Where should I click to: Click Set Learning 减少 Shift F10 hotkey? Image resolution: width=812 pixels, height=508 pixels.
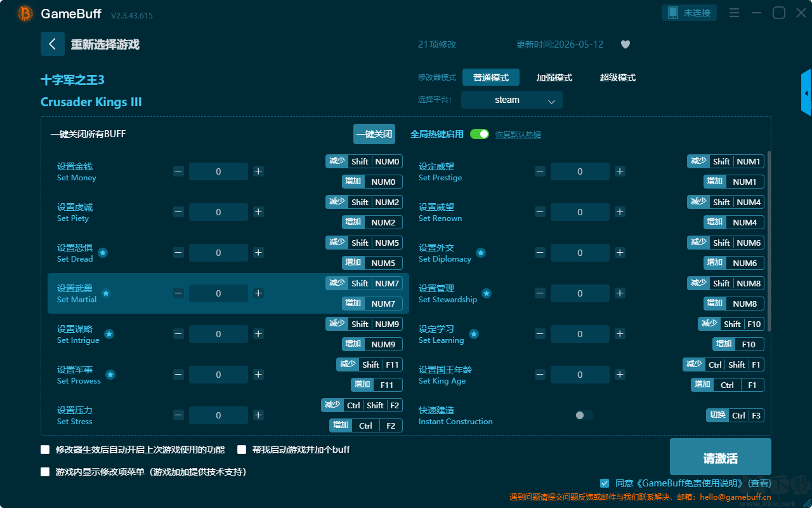(731, 324)
